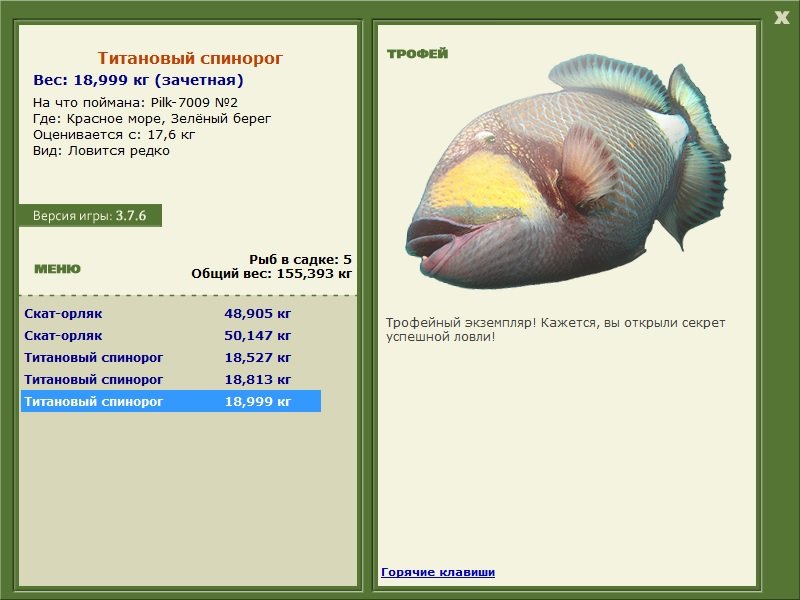Click location text Красное море, Зелёный берег
This screenshot has height=600, width=800.
coord(169,119)
